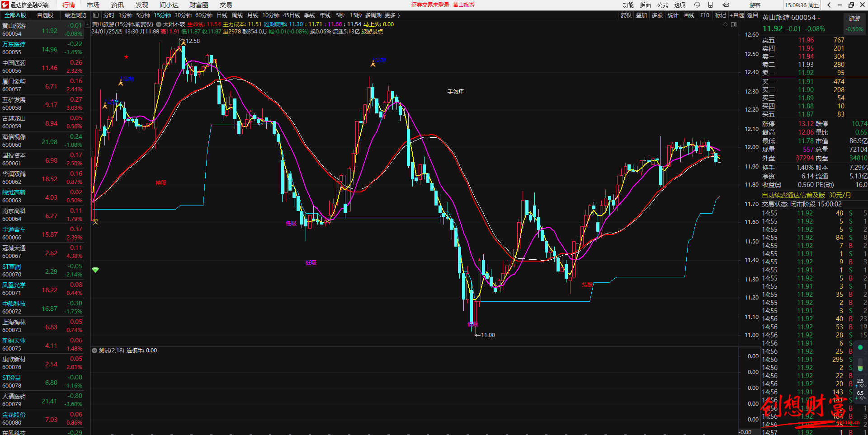
Task: Open the 问小达 tab
Action: tap(169, 5)
